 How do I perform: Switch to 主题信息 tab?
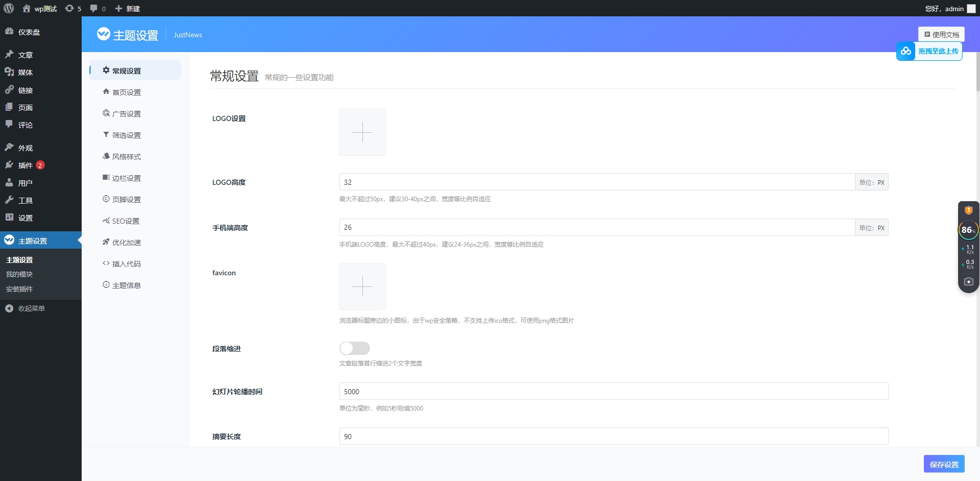pyautogui.click(x=135, y=285)
